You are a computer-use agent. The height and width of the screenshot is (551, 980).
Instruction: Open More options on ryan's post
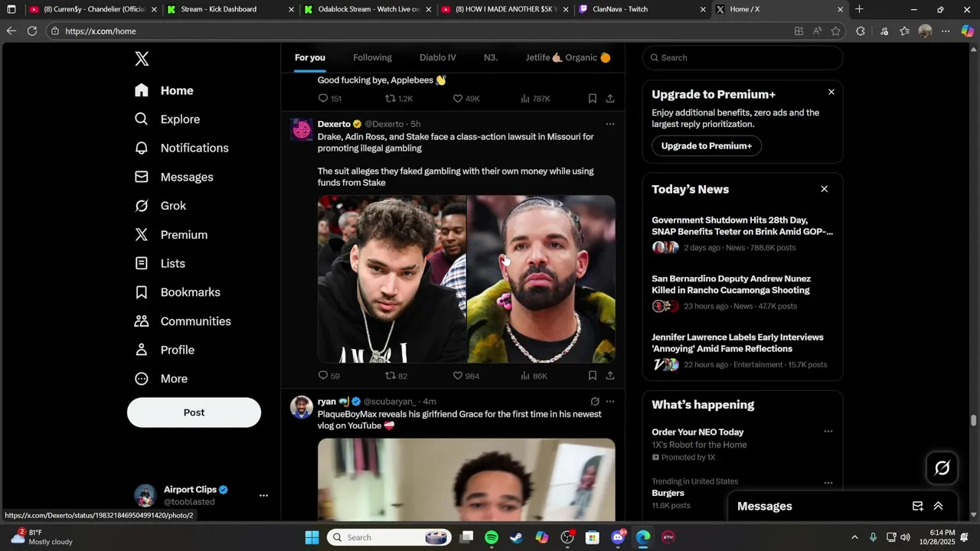point(610,401)
